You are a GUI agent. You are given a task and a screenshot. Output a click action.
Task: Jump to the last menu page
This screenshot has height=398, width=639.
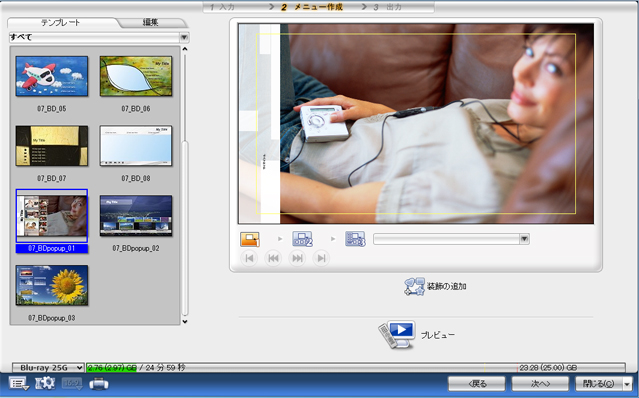tap(321, 258)
